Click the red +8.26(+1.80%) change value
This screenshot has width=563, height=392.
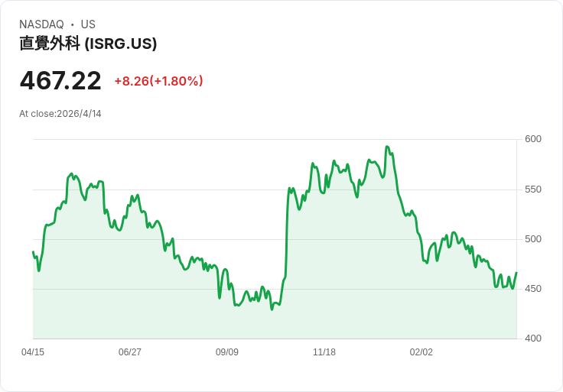pos(158,81)
